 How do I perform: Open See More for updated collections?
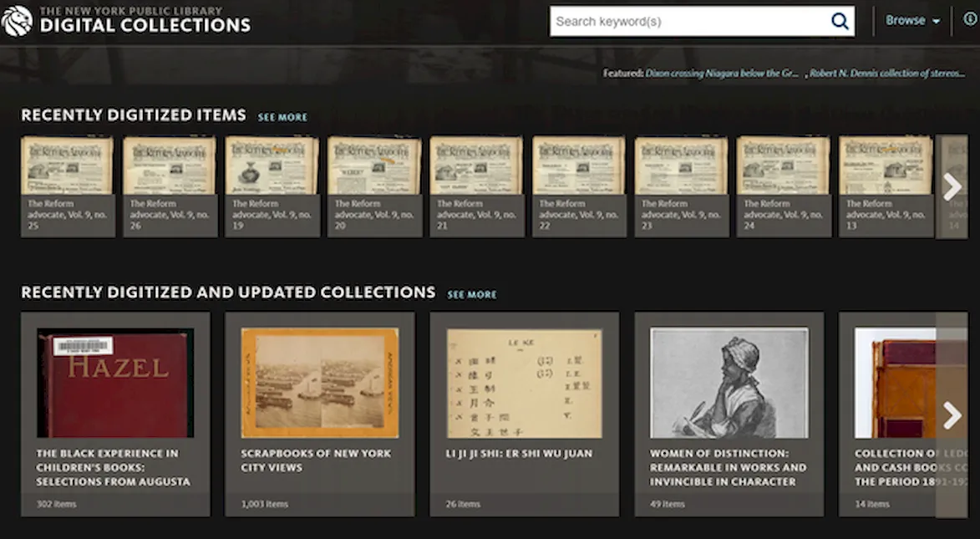coord(471,295)
